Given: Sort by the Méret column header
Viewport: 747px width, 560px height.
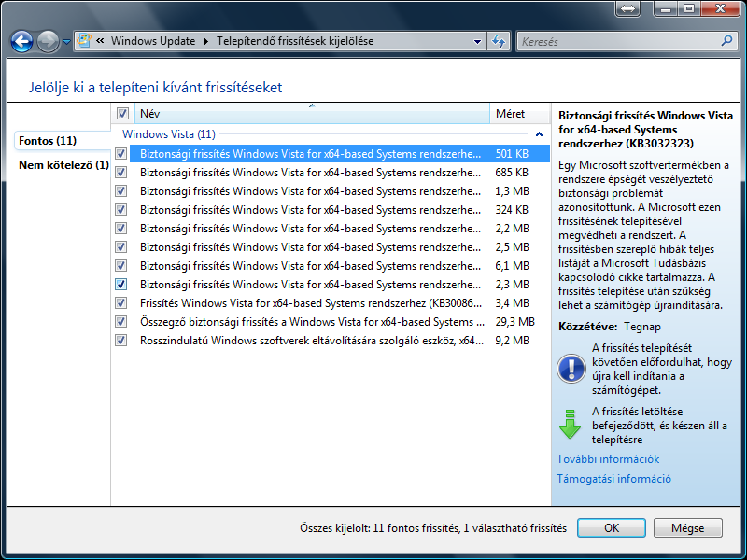Looking at the screenshot, I should tap(519, 113).
